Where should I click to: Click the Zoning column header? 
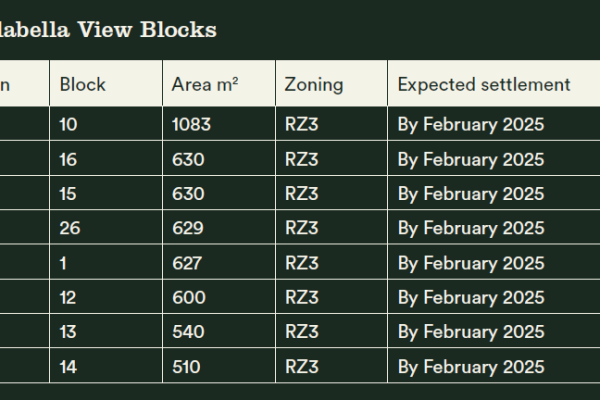316,84
